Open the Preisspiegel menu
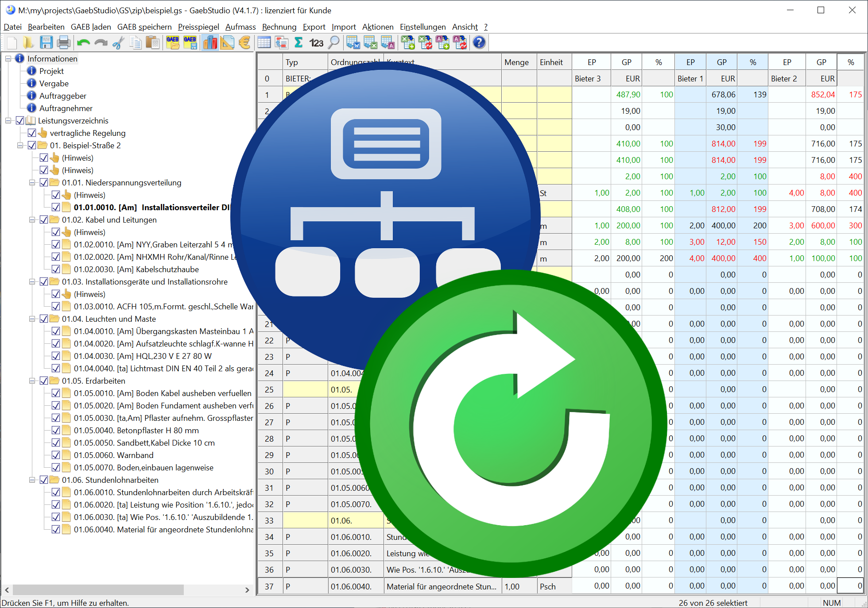 pos(198,27)
